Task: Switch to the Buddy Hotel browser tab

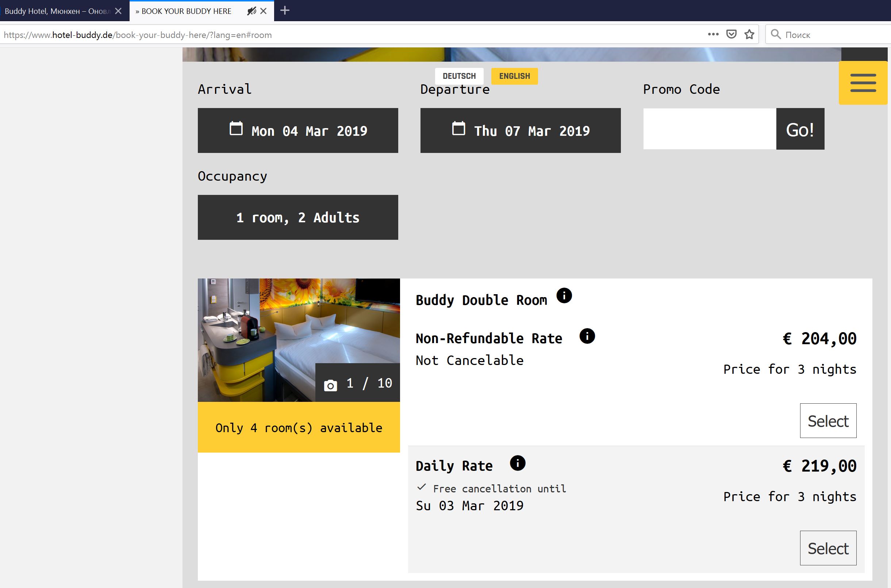Action: pos(56,11)
